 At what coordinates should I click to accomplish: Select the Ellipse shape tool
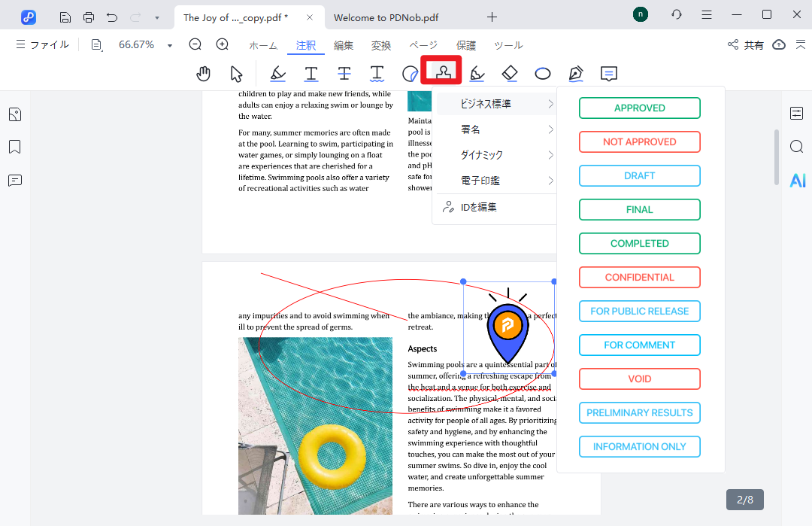(x=543, y=73)
